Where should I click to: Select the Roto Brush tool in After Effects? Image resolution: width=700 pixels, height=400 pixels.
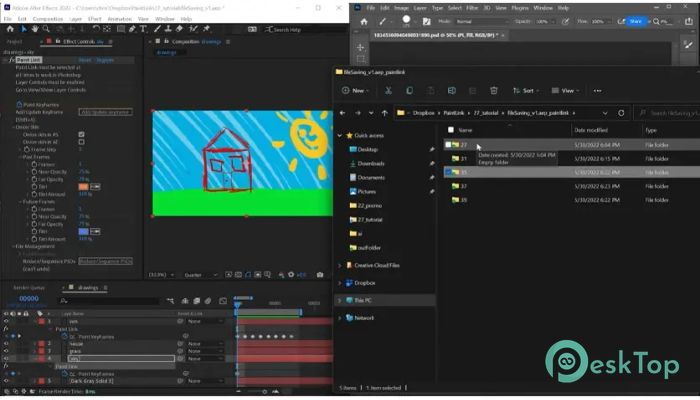pos(193,29)
